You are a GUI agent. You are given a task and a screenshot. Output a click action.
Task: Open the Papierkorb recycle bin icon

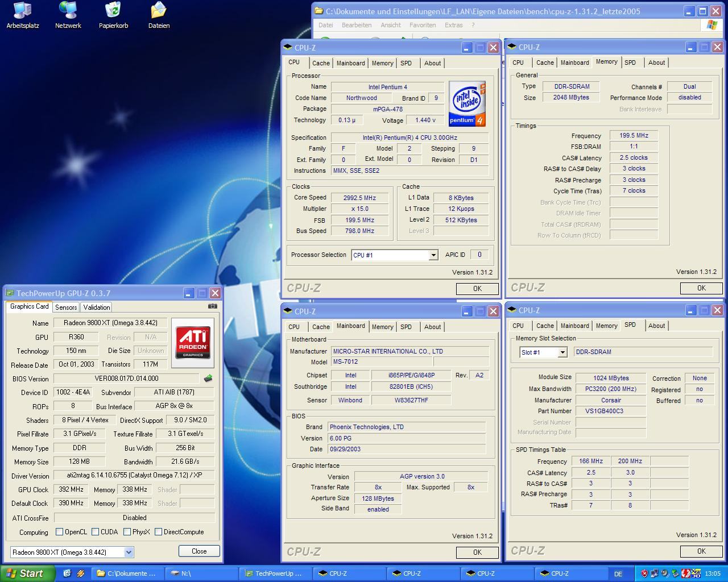113,15
